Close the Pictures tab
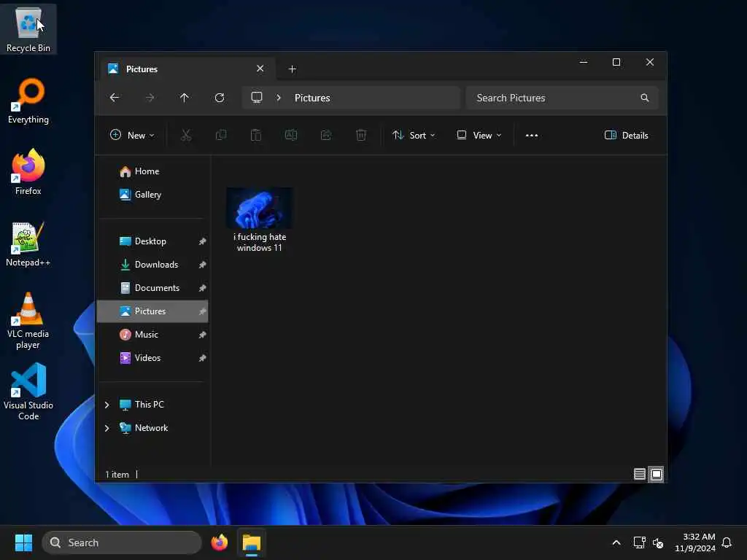The height and width of the screenshot is (560, 747). (260, 69)
